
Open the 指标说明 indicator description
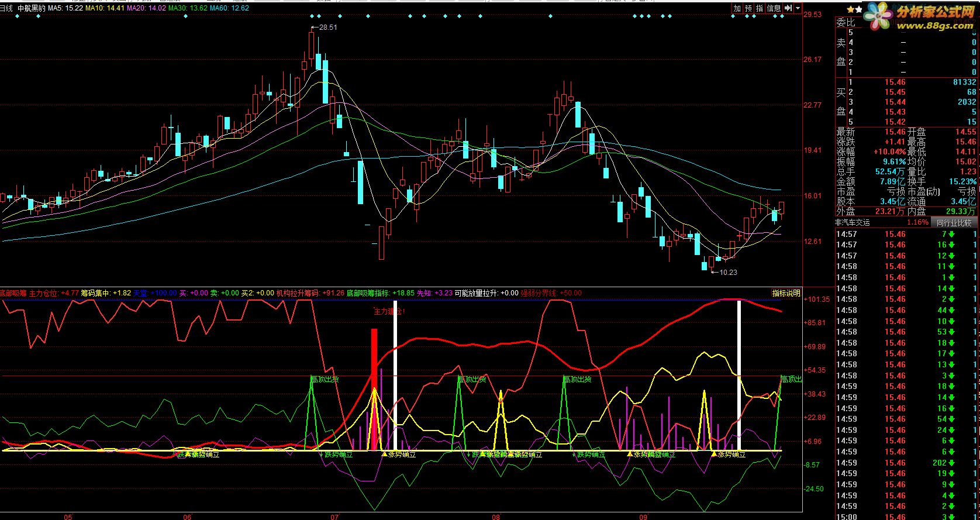pos(786,293)
